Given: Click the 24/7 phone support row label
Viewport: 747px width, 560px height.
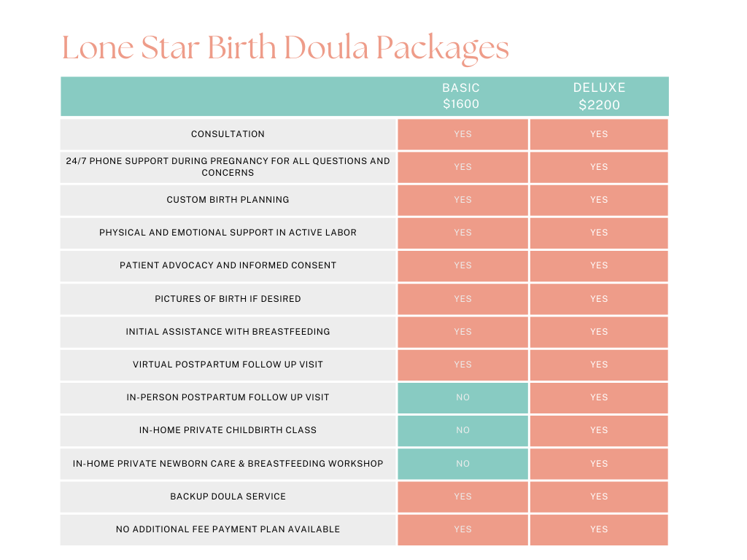Looking at the screenshot, I should 228,167.
